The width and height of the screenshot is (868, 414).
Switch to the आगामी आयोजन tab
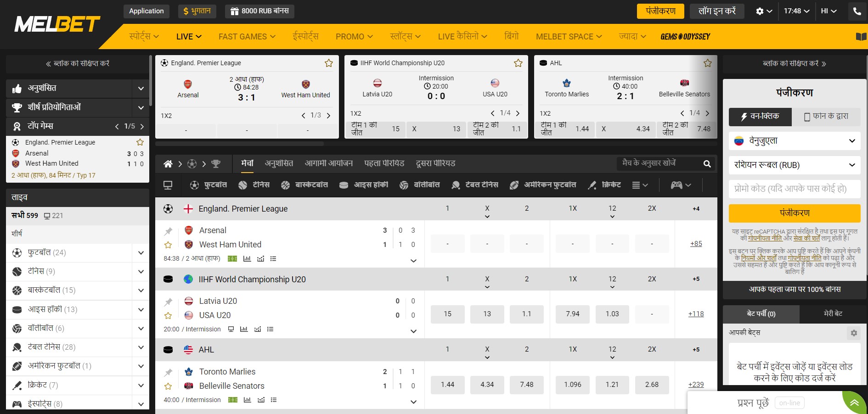[329, 163]
